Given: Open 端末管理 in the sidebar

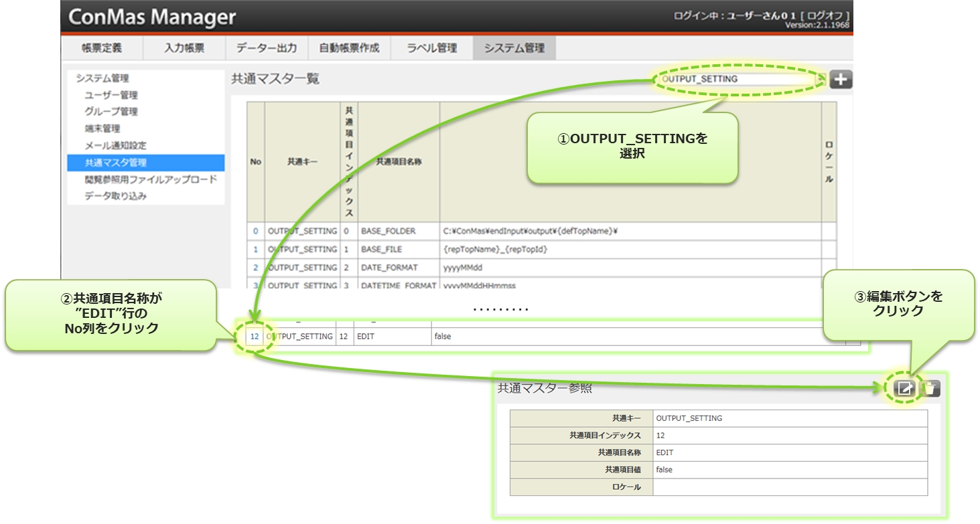Looking at the screenshot, I should click(x=102, y=128).
